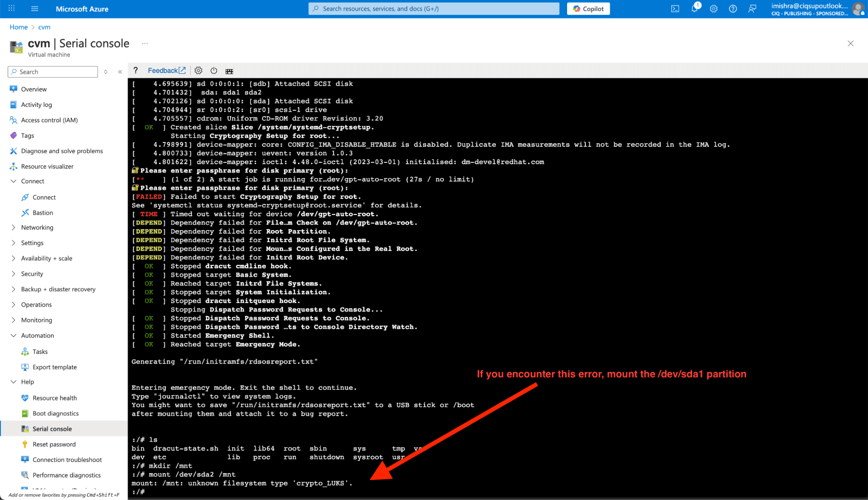Open the Azure portal menu hamburger icon
This screenshot has height=500, width=868.
point(35,9)
